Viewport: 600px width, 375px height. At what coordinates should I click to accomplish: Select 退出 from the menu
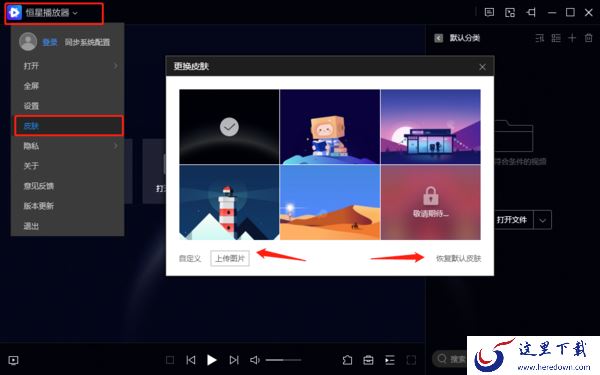pyautogui.click(x=67, y=226)
